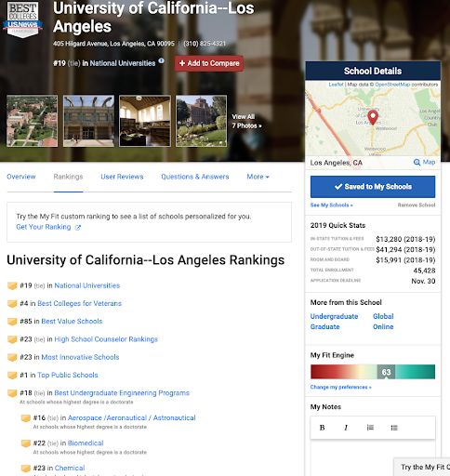
Task: Open View All 7 Photos link
Action: point(246,121)
